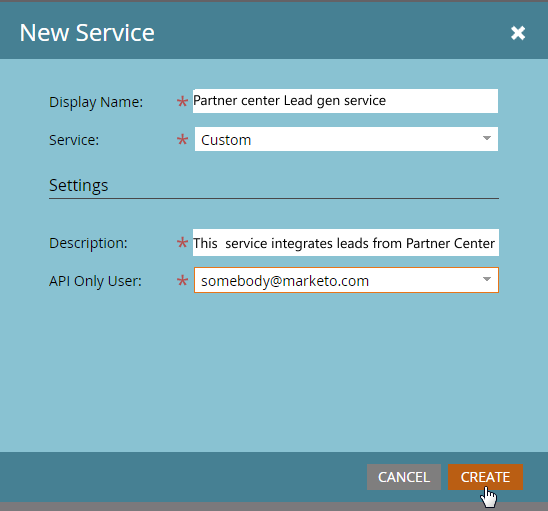Viewport: 548px width, 511px height.
Task: Click the Display Name label
Action: tap(96, 102)
